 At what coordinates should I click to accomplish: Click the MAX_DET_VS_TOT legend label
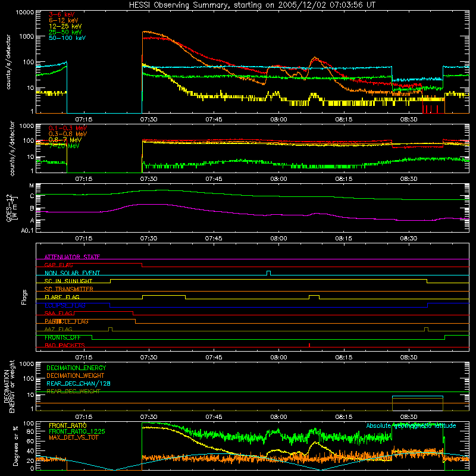(74, 437)
